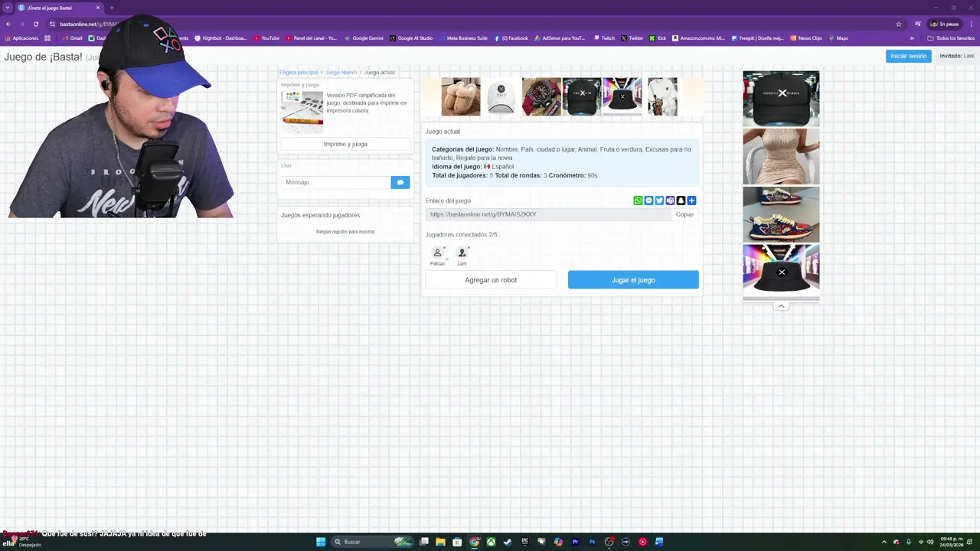Image resolution: width=980 pixels, height=551 pixels.
Task: Select the Pelican player avatar
Action: (x=437, y=253)
